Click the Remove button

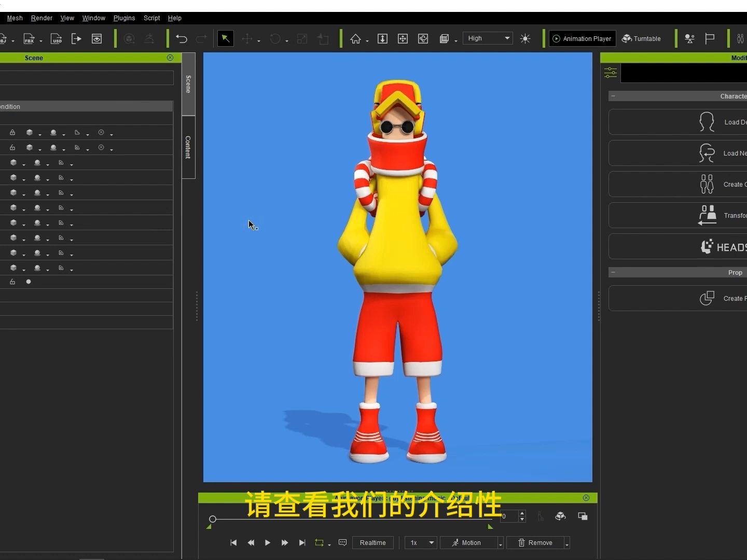click(535, 542)
